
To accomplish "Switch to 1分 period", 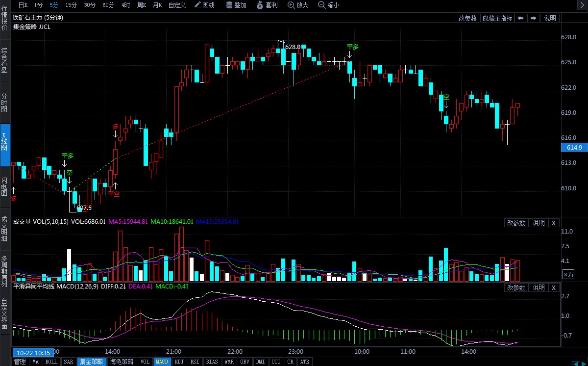I will tap(38, 5).
